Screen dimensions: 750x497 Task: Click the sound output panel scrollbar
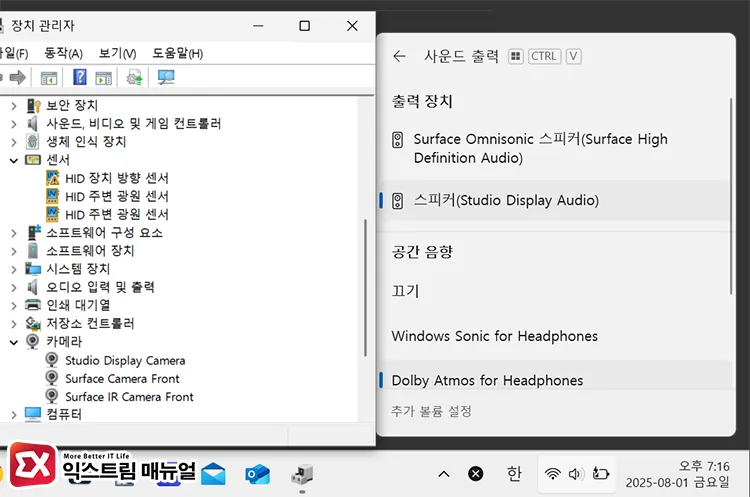tap(730, 196)
